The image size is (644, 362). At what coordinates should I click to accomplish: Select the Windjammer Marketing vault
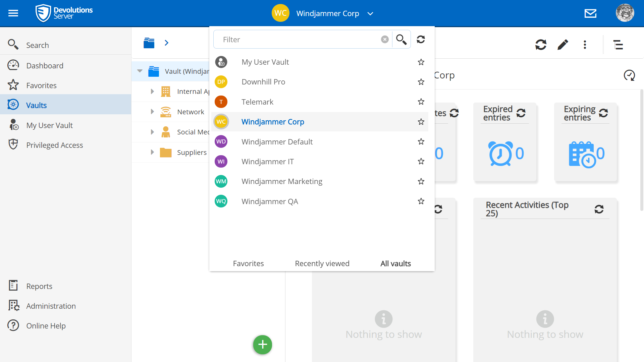(x=282, y=181)
